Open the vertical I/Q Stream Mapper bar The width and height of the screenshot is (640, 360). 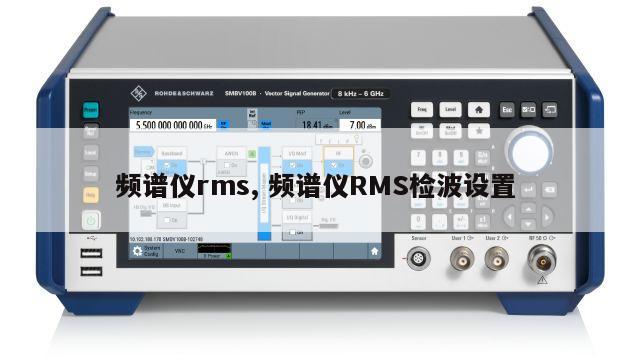[x=264, y=193]
